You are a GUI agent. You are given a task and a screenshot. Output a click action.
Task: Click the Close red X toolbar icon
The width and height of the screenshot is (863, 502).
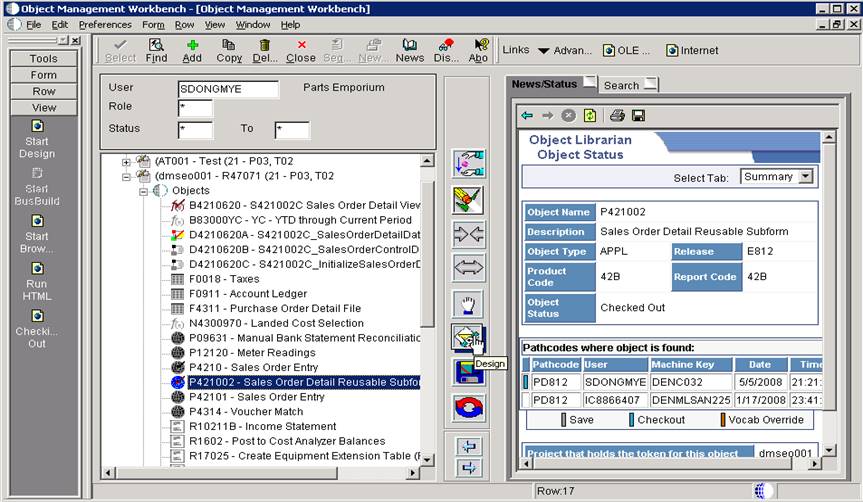301,51
